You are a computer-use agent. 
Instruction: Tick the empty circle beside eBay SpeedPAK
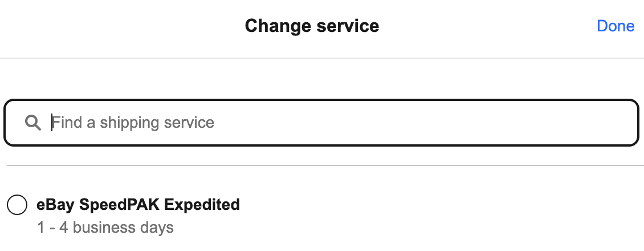point(17,205)
